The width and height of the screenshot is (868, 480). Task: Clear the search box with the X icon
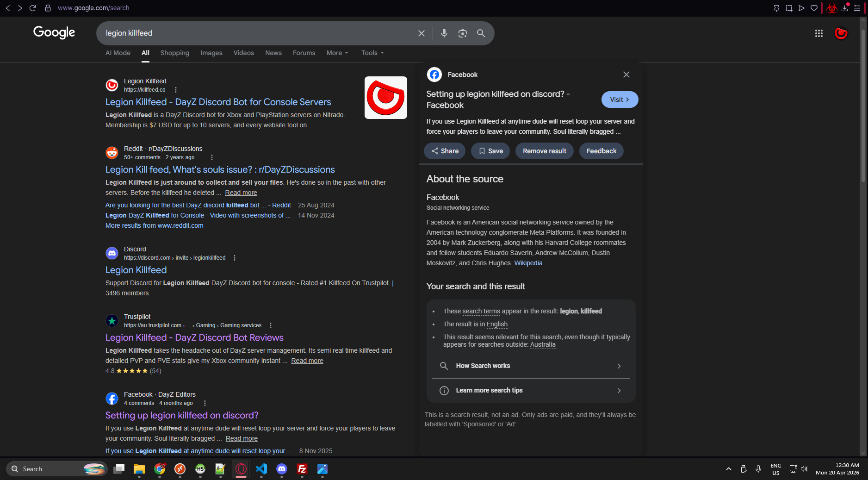pos(422,33)
